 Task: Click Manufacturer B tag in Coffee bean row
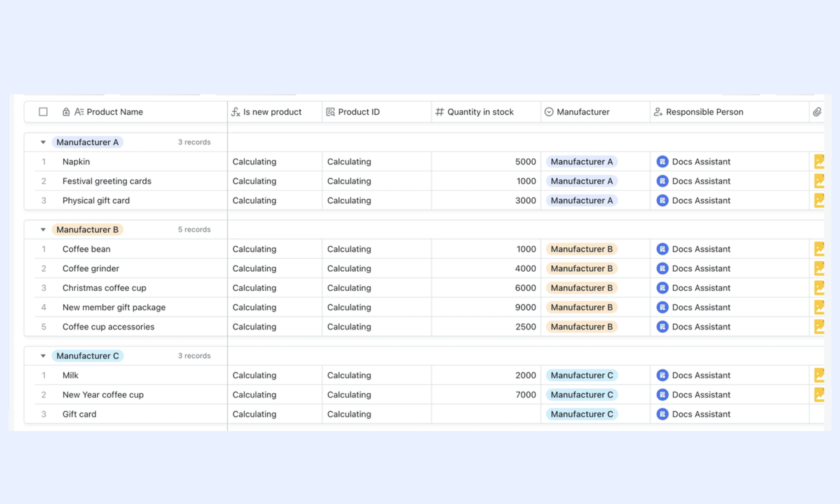pyautogui.click(x=582, y=249)
